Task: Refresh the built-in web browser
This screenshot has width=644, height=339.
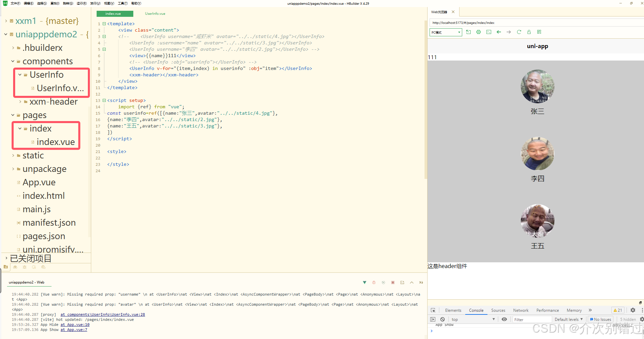Action: click(519, 32)
